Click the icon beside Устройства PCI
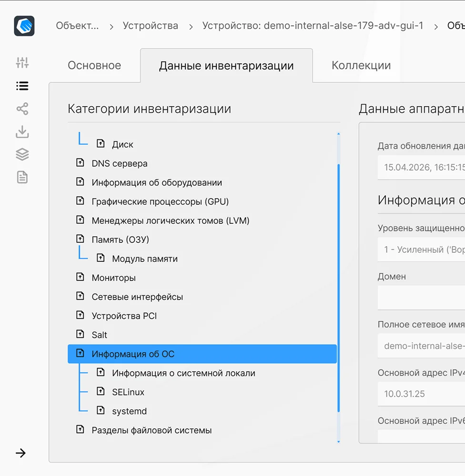 pos(80,315)
